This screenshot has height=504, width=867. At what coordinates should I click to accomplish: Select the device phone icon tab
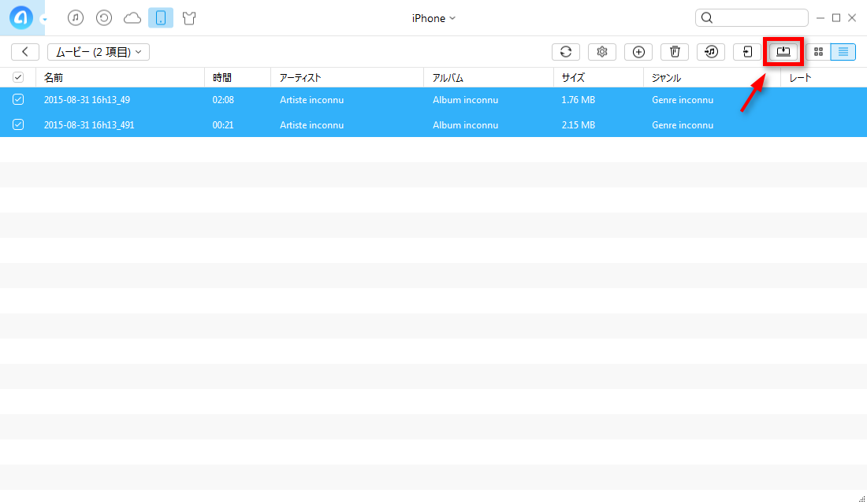click(x=161, y=17)
